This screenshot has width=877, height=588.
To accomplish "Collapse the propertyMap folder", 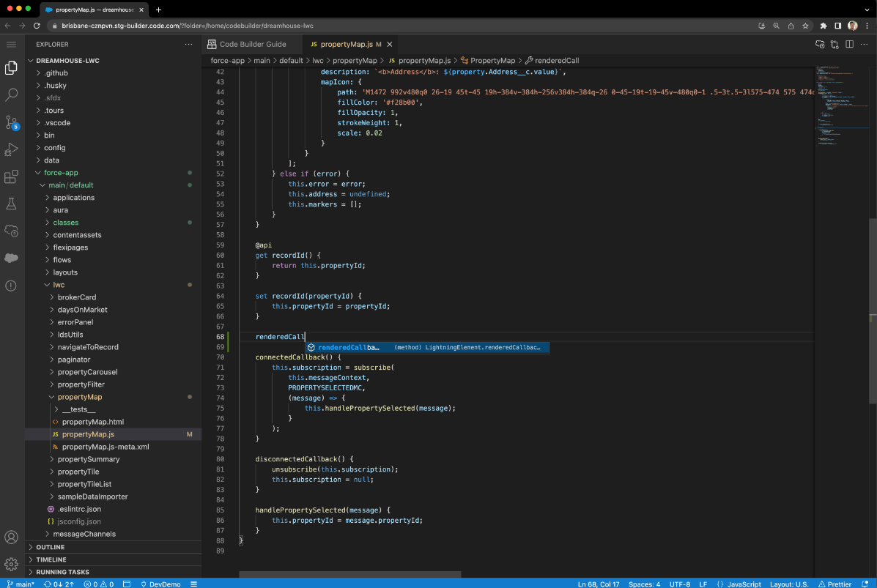I will pyautogui.click(x=114, y=397).
